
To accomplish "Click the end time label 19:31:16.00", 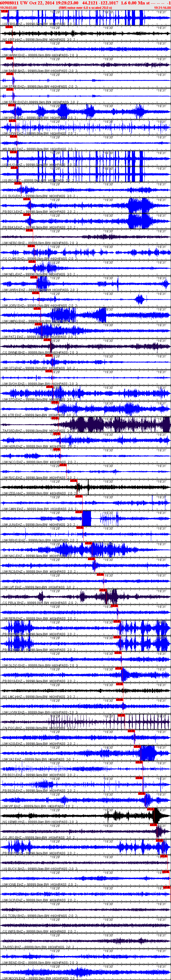I will click(x=162, y=8).
